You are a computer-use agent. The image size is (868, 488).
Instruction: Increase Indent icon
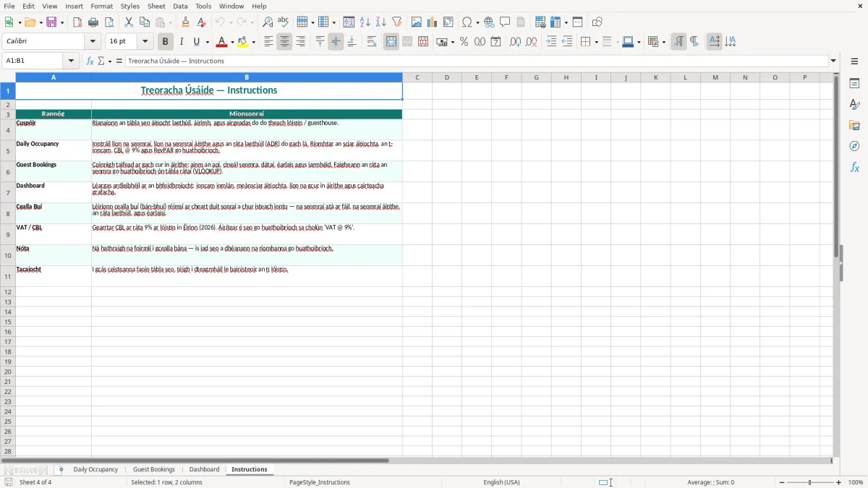click(551, 42)
